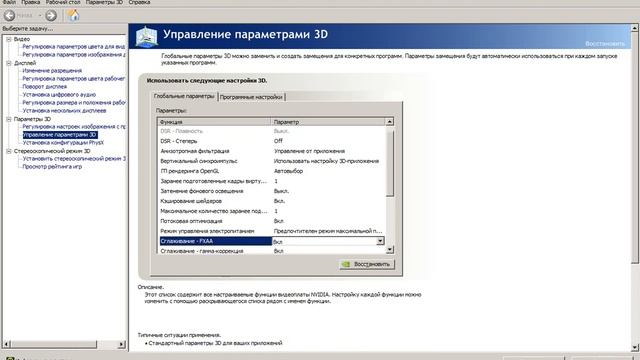Viewport: 640px width, 360px height.
Task: Collapse the Стереоскопический режим 3D node
Action: [9, 151]
